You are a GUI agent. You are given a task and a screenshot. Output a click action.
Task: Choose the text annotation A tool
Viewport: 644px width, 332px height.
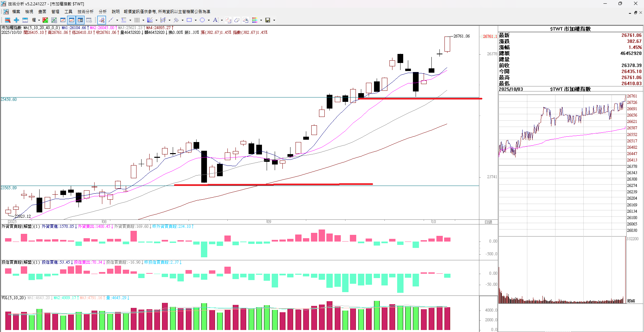(215, 20)
